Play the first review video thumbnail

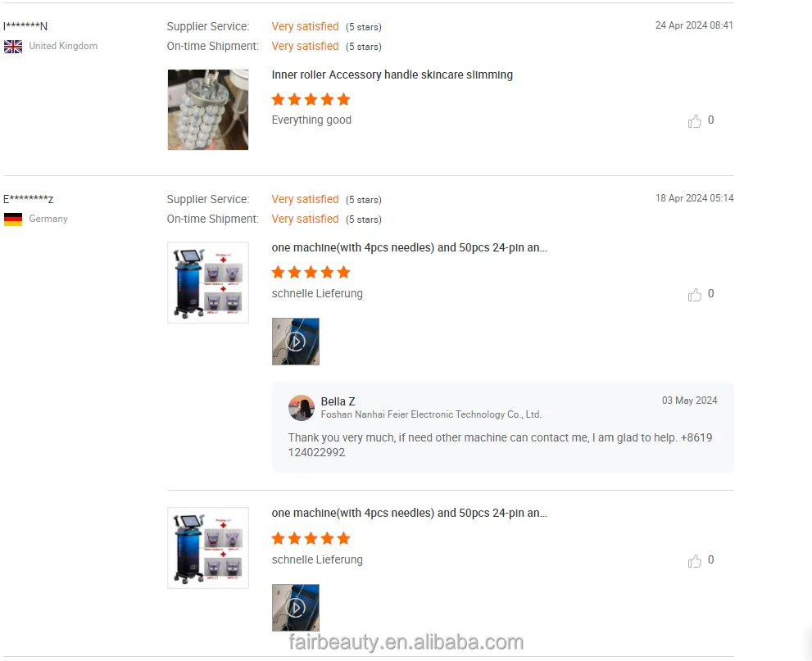[296, 342]
